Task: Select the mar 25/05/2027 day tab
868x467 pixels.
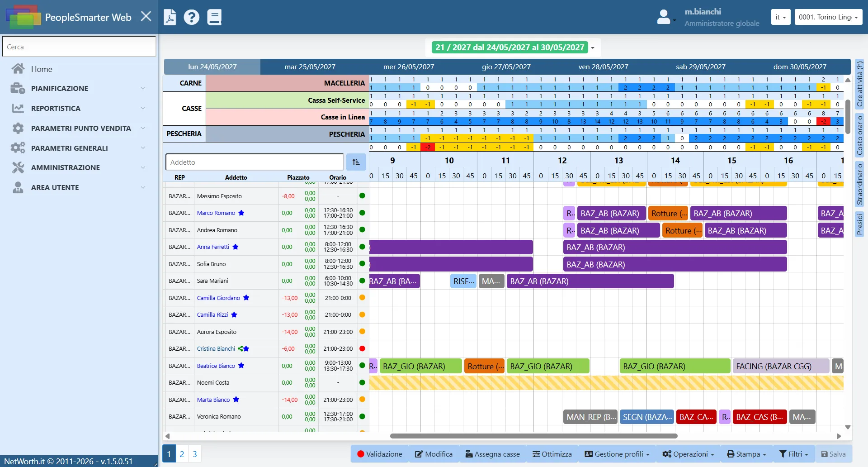Action: (x=310, y=67)
